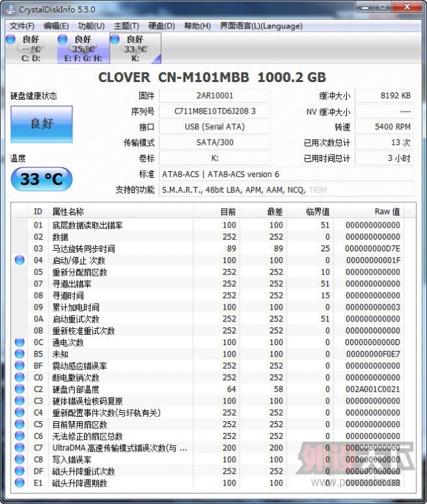Screen dimensions: 427x504
Task: Click the serial number field C711M8E10TD6J208 3
Action: pyautogui.click(x=214, y=111)
